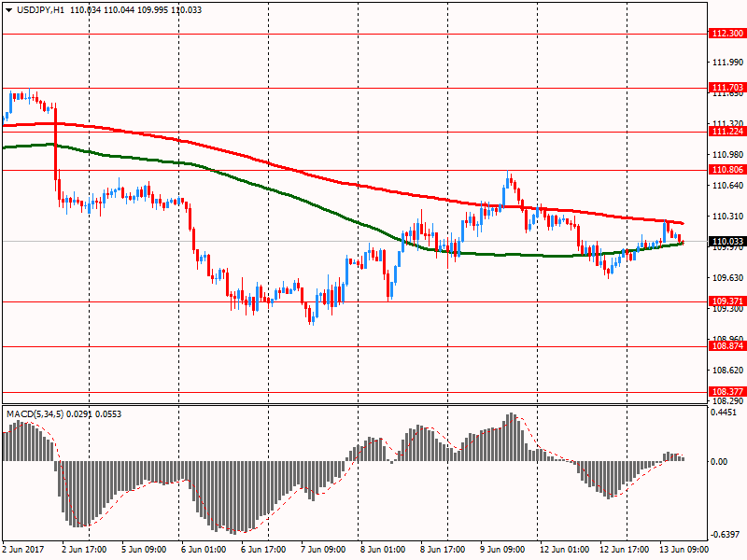This screenshot has width=747, height=560.
Task: Click the 12 Jun 01:00 time axis label
Action: (565, 550)
